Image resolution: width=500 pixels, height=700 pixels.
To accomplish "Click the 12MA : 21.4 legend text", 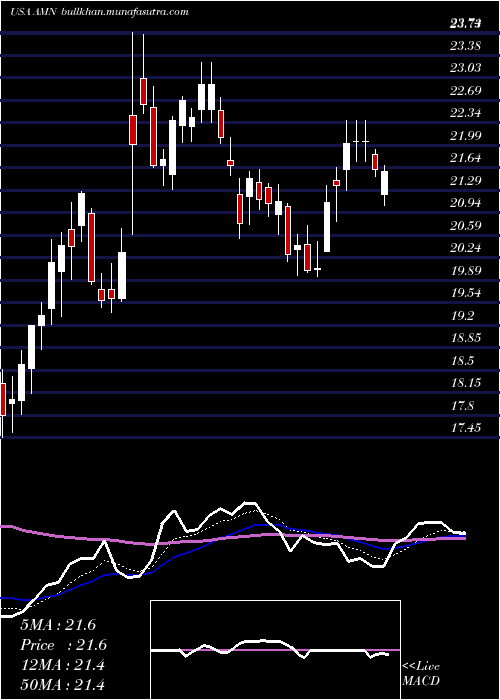I will click(62, 665).
